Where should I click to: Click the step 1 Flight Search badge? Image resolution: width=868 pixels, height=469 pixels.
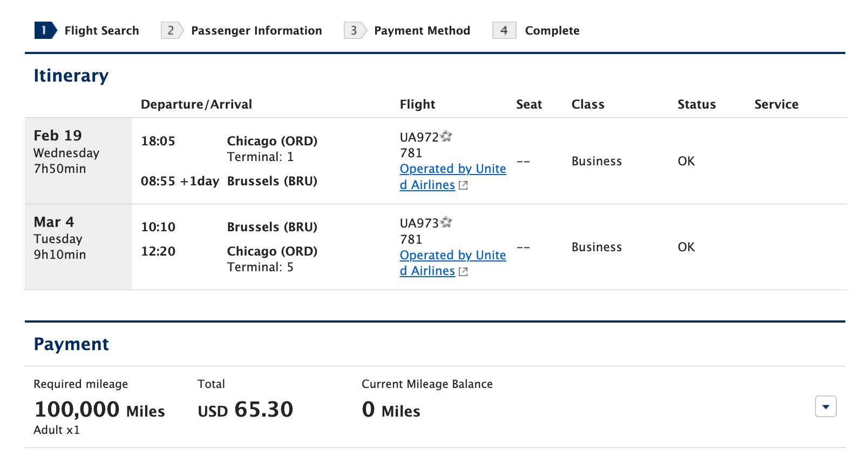[x=46, y=31]
